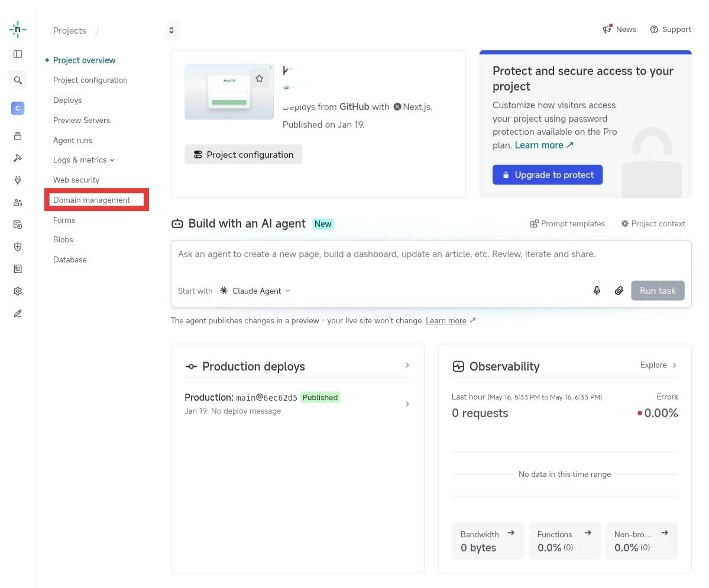
Task: Click the Observability chart icon
Action: [458, 366]
